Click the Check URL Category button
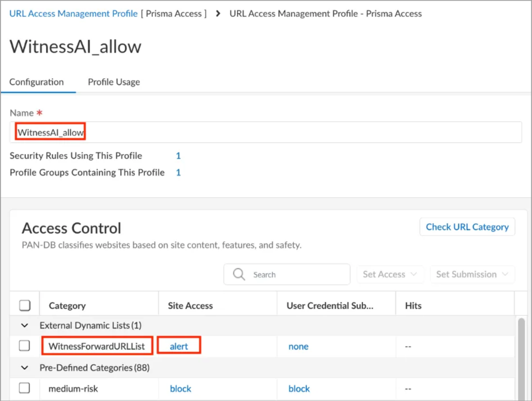The height and width of the screenshot is (401, 532). 467,227
